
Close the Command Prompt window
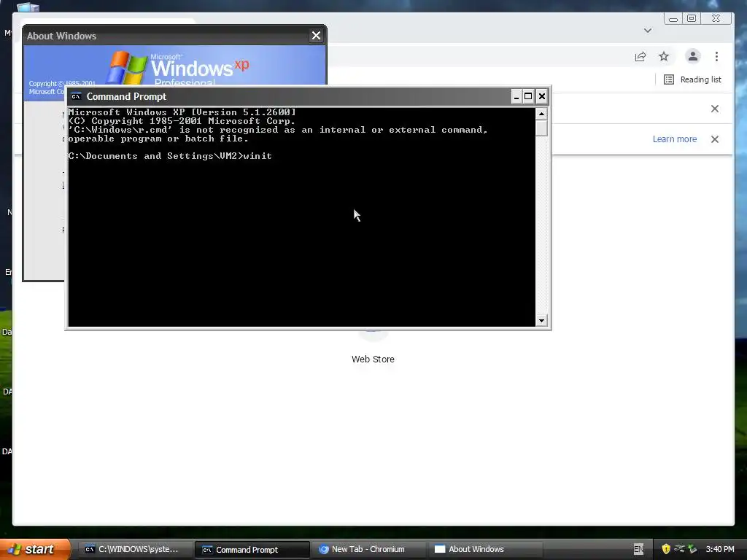point(542,97)
